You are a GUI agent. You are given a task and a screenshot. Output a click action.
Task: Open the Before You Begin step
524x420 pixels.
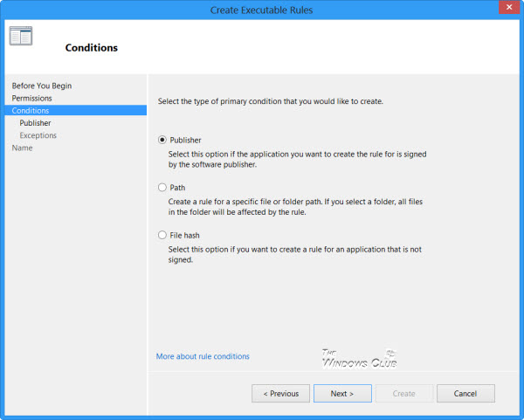point(42,86)
